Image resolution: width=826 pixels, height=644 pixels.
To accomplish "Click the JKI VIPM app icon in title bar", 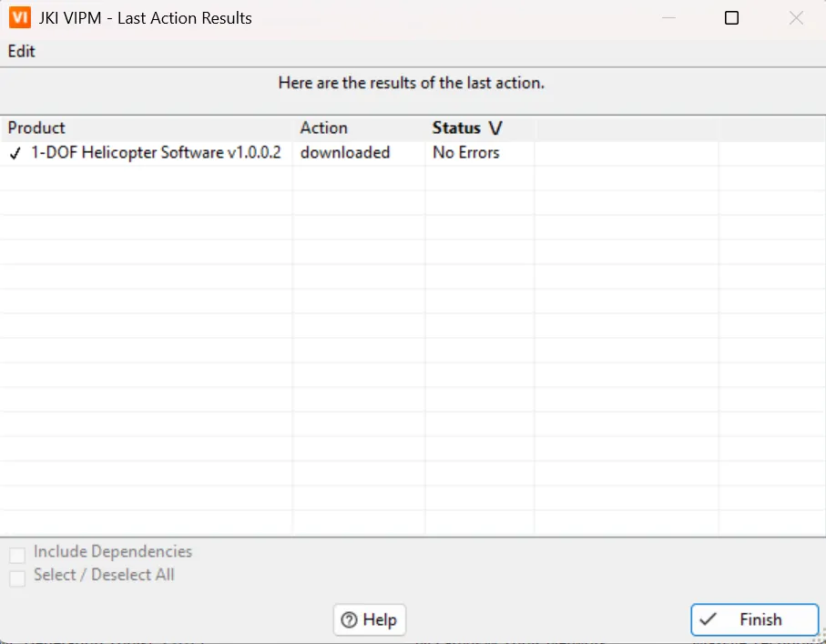I will tap(19, 17).
